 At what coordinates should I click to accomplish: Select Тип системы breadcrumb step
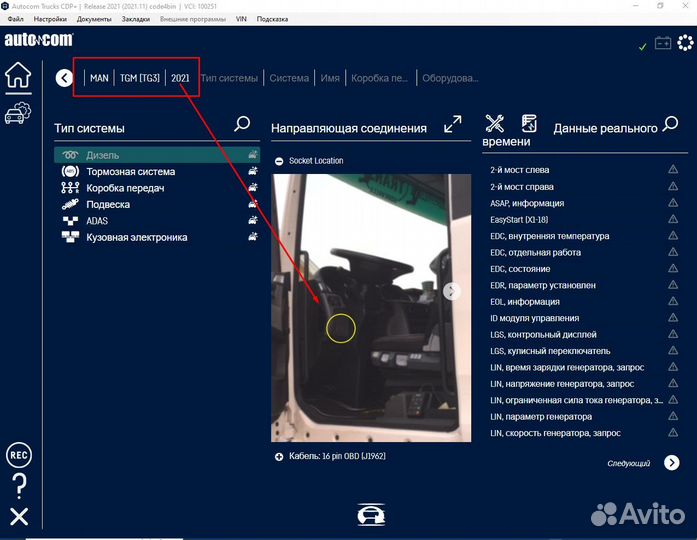(229, 78)
